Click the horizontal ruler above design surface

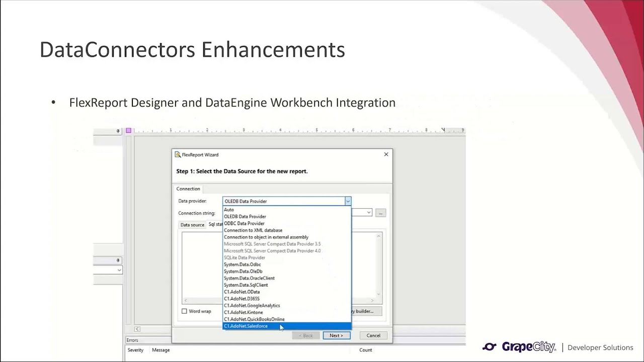299,131
